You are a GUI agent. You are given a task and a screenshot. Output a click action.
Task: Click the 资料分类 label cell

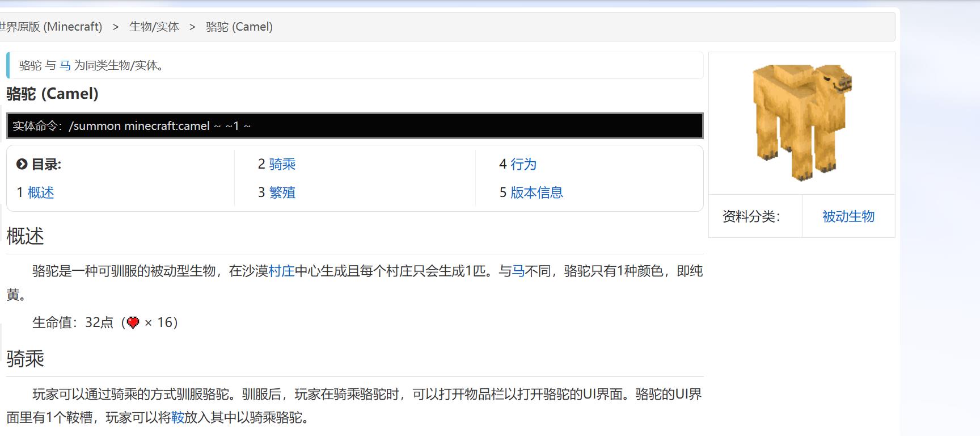click(755, 216)
